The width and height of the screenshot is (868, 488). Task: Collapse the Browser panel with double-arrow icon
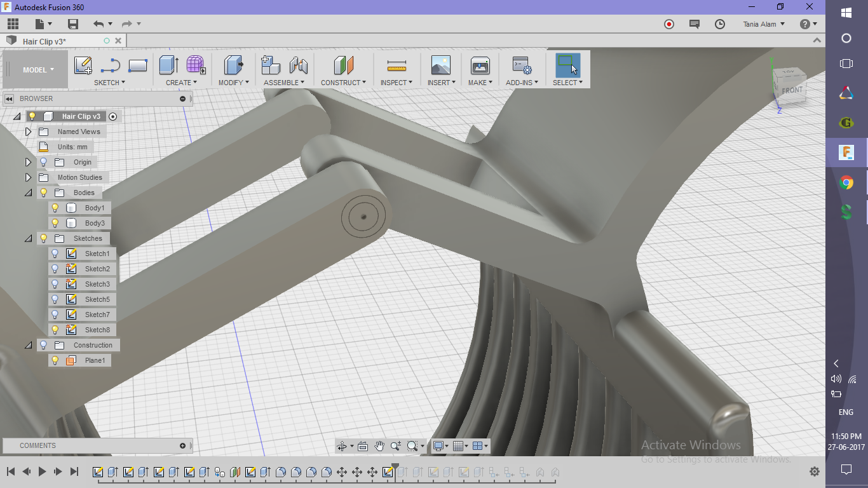click(x=10, y=98)
